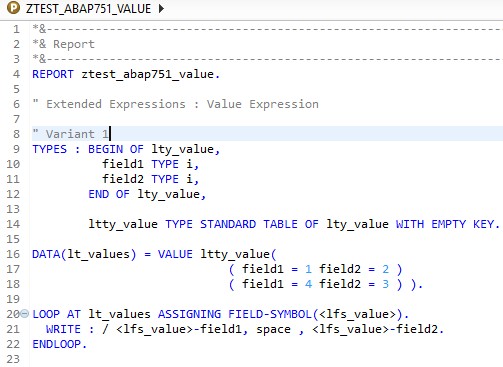503x367 pixels.
Task: Click 'ASSIGNING' keyword on line 20
Action: [189, 314]
